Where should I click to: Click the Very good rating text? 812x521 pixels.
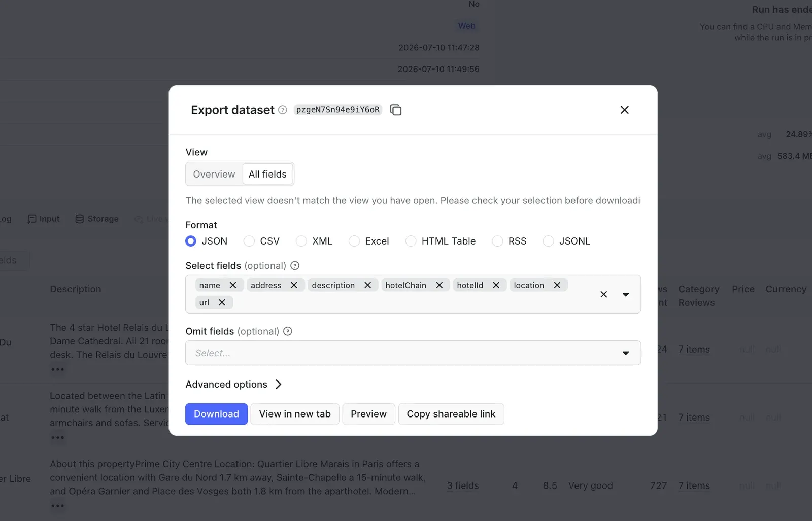pyautogui.click(x=591, y=485)
